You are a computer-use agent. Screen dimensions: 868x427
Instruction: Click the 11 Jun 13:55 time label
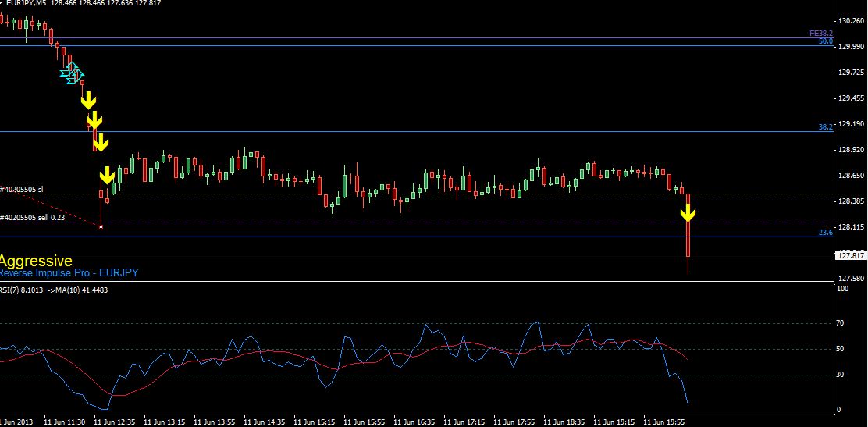tap(214, 422)
